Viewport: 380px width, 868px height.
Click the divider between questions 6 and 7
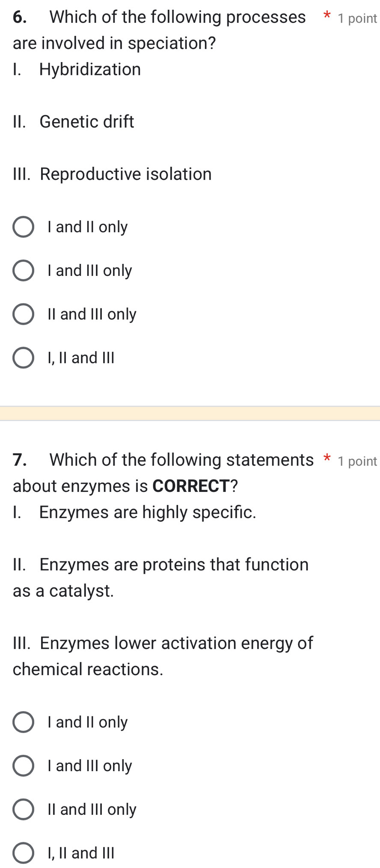190,413
